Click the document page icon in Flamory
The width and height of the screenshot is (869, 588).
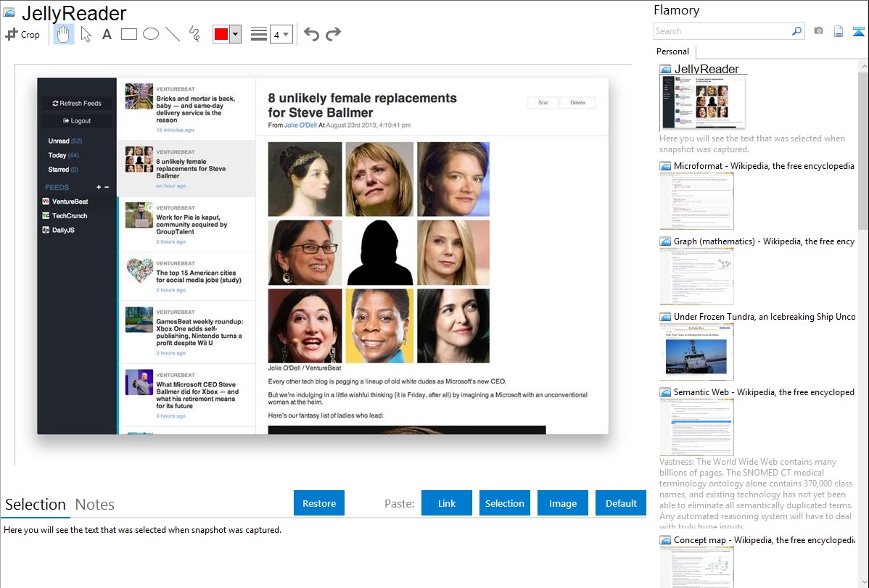(839, 31)
